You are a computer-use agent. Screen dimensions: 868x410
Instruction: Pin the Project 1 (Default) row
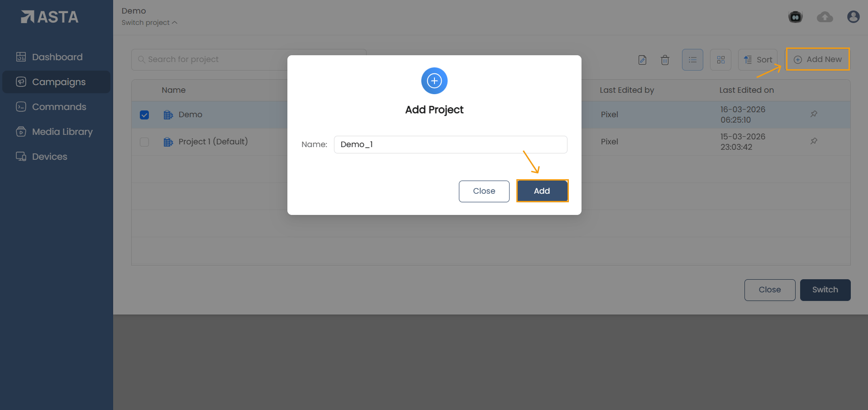pos(814,141)
